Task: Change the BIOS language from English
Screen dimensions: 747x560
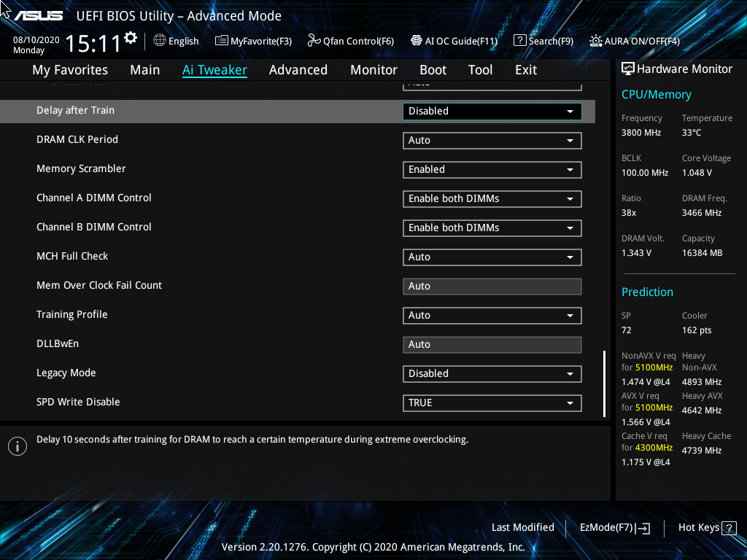Action: click(176, 41)
